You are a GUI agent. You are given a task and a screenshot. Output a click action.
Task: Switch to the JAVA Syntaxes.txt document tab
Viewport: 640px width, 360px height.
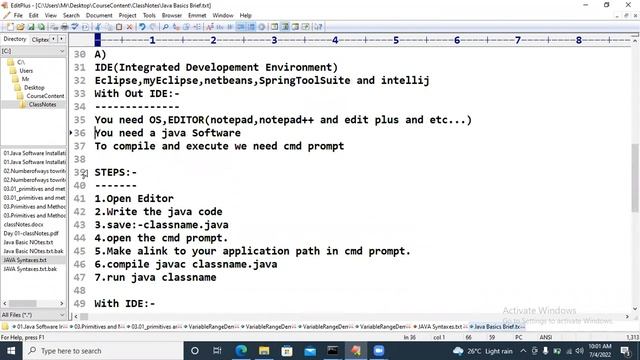pyautogui.click(x=440, y=327)
